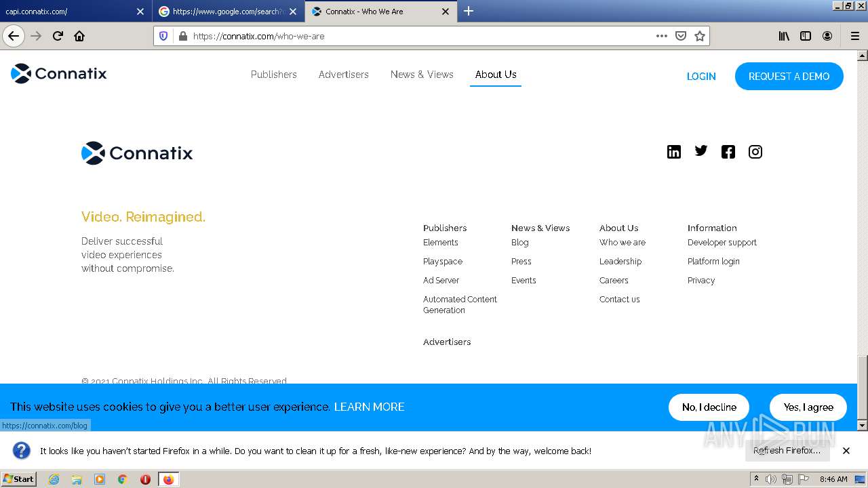Image resolution: width=868 pixels, height=488 pixels.
Task: Click the Windows Start button
Action: pyautogui.click(x=19, y=479)
